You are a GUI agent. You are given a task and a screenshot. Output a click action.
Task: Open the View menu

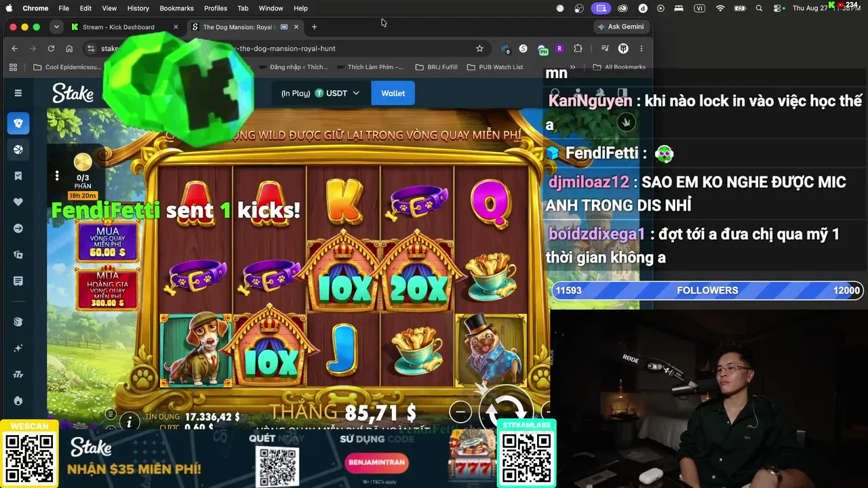point(109,8)
